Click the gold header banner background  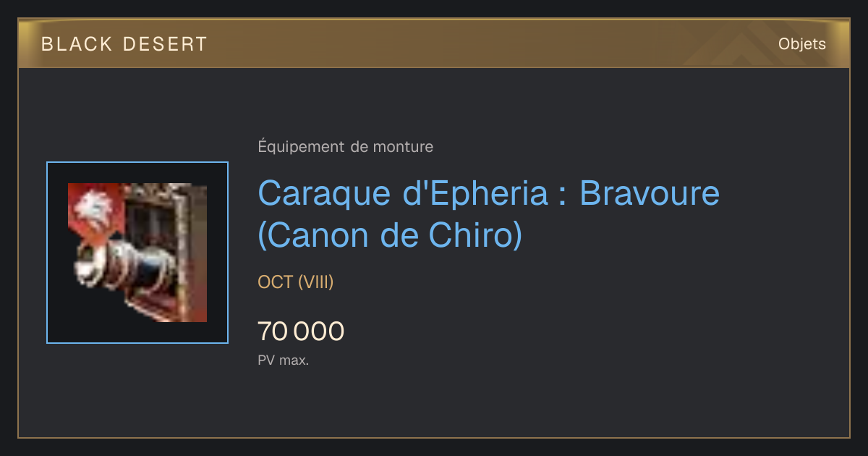(x=434, y=43)
